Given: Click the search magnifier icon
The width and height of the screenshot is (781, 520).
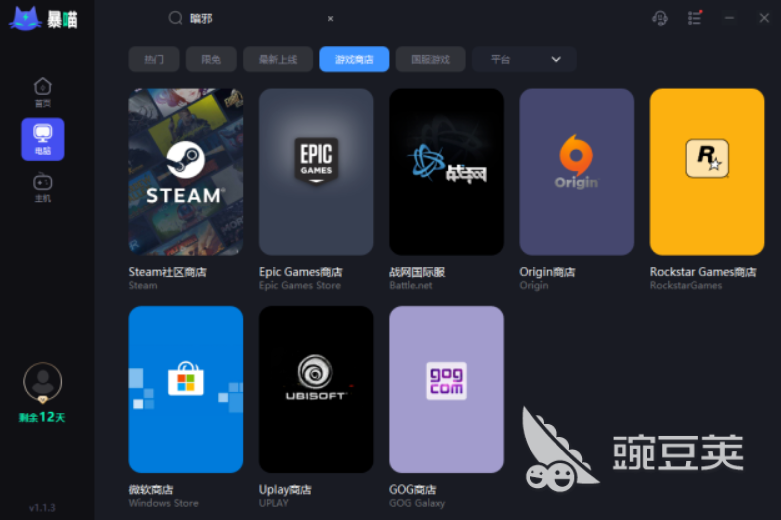Looking at the screenshot, I should click(x=175, y=18).
